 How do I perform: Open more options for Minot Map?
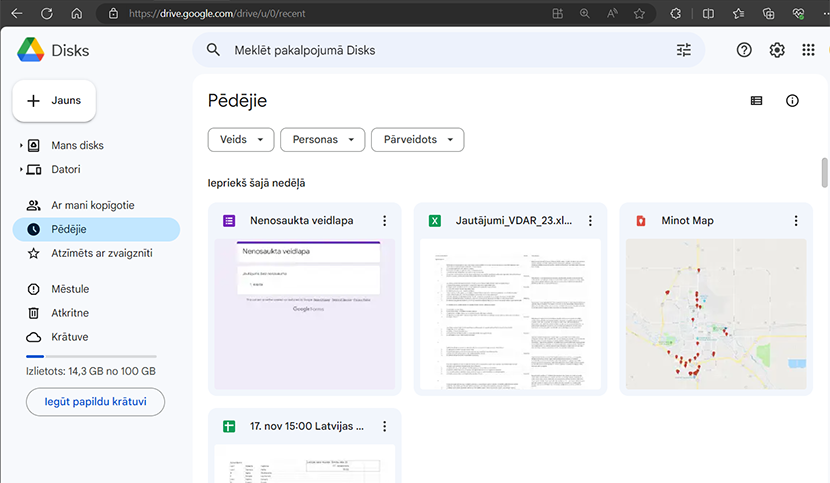coord(796,221)
